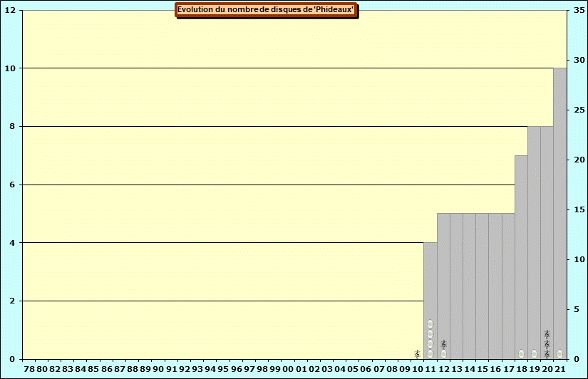
Task: Click the top disc icon in the year 11 bar
Action: coord(430,324)
